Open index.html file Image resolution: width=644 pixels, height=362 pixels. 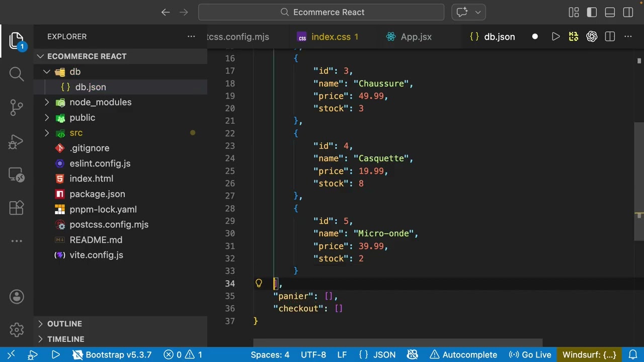coord(121,178)
